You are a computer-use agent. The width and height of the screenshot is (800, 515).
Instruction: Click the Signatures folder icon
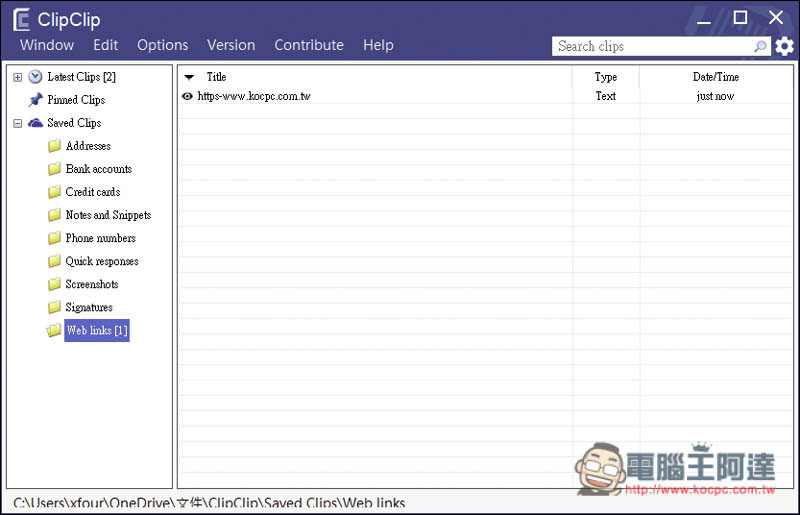coord(55,307)
